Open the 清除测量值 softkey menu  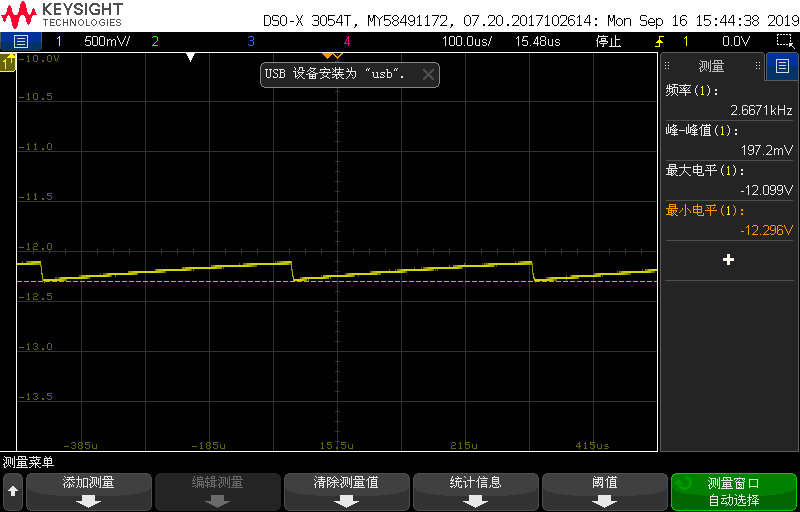tap(346, 492)
